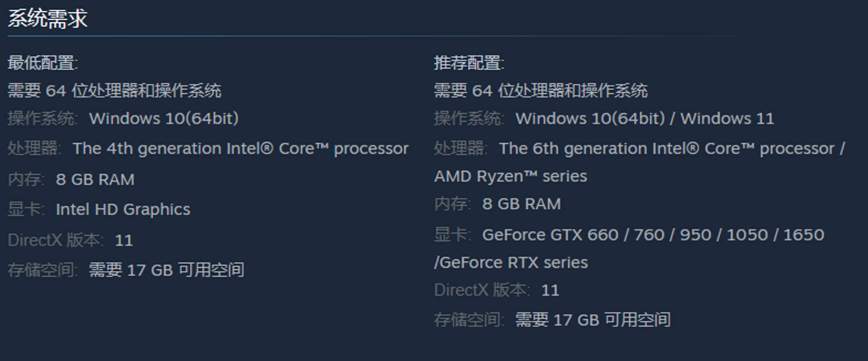Select the 64 位处理器 note under 推荐配置
This screenshot has height=361, width=868.
point(540,91)
